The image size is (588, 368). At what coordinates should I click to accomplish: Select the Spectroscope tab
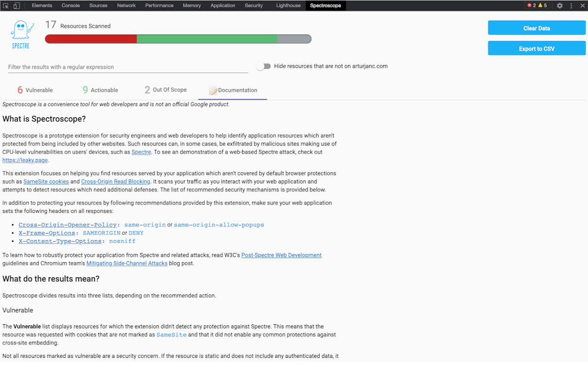tap(325, 6)
